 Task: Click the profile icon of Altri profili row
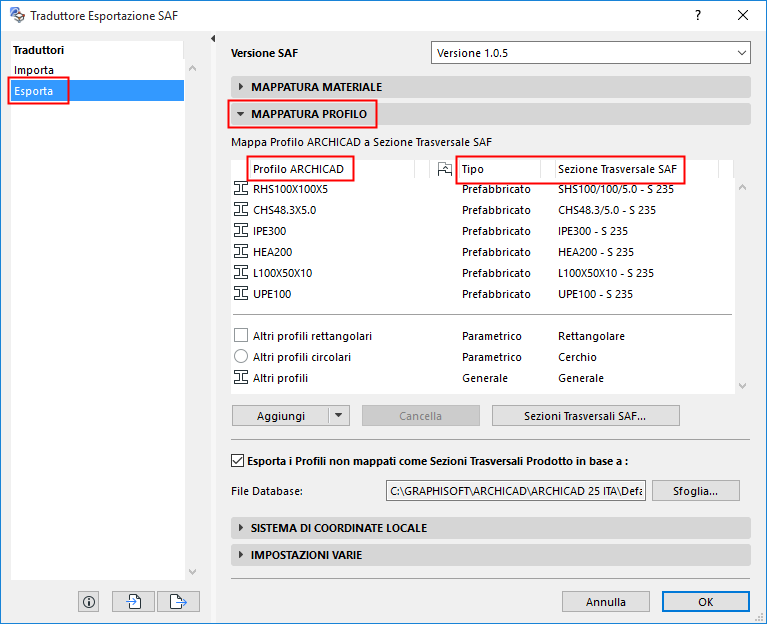pos(241,378)
